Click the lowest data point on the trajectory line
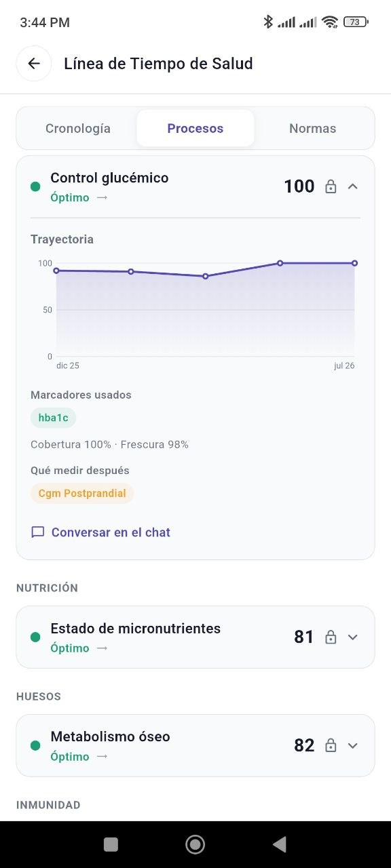391x868 pixels. click(206, 276)
